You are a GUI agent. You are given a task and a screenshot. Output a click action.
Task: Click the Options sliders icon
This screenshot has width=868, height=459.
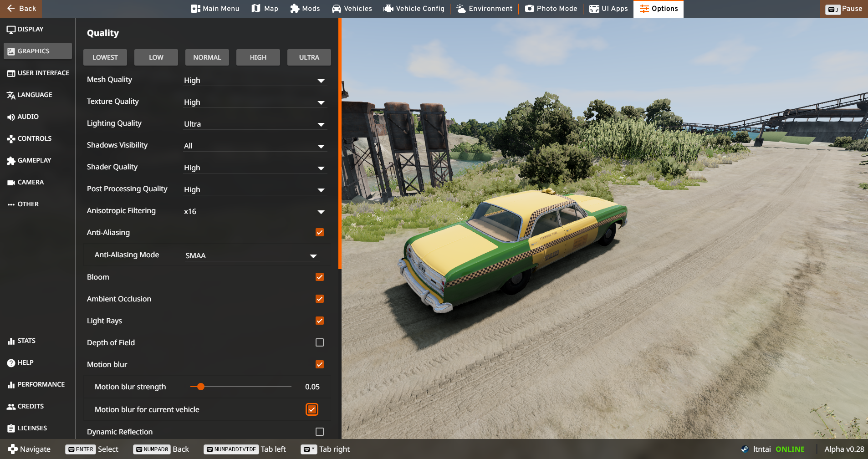pos(644,9)
